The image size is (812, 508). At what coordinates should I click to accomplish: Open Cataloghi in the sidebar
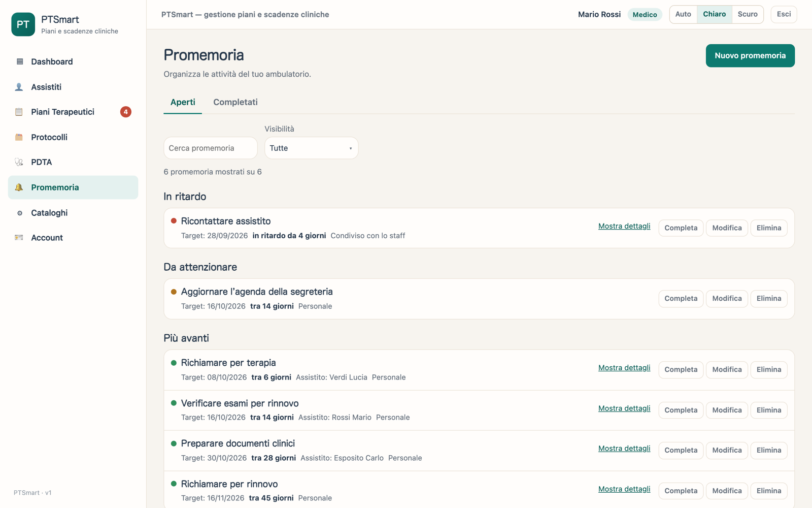[73, 213]
